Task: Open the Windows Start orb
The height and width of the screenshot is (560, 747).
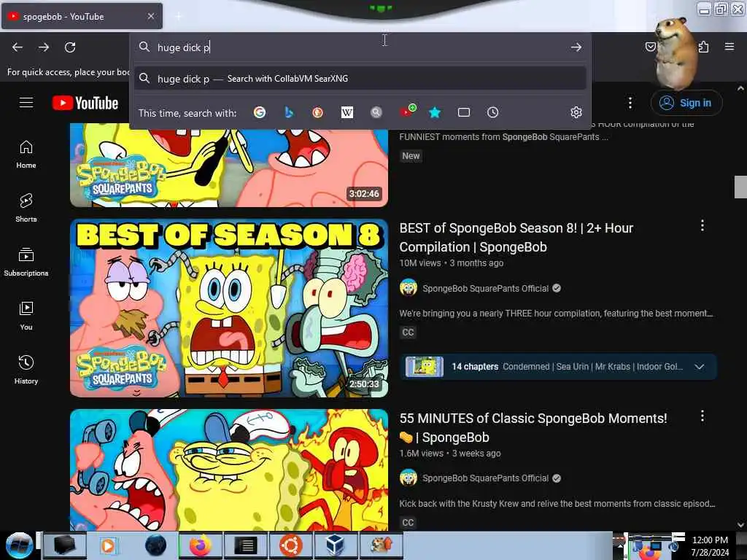Action: tap(19, 545)
